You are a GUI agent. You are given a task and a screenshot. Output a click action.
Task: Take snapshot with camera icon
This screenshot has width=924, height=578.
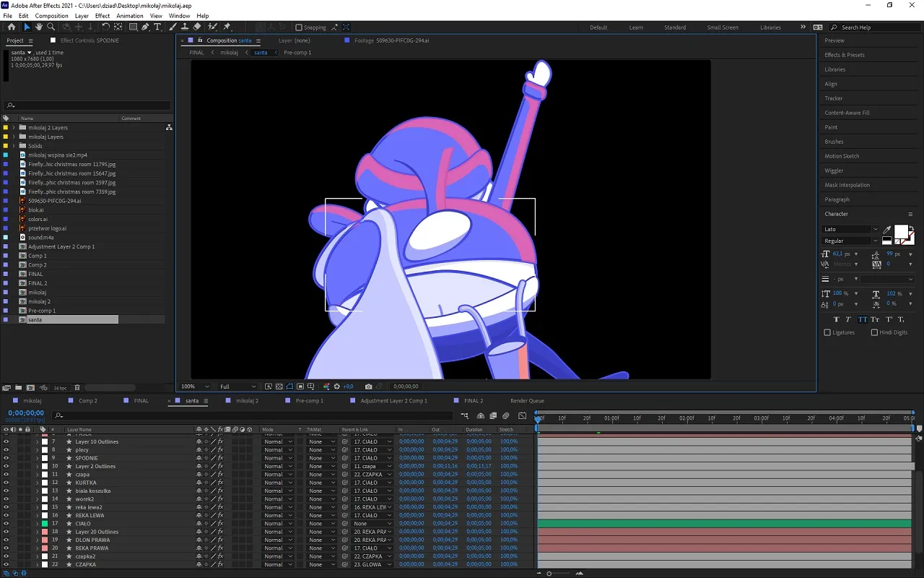click(x=369, y=387)
